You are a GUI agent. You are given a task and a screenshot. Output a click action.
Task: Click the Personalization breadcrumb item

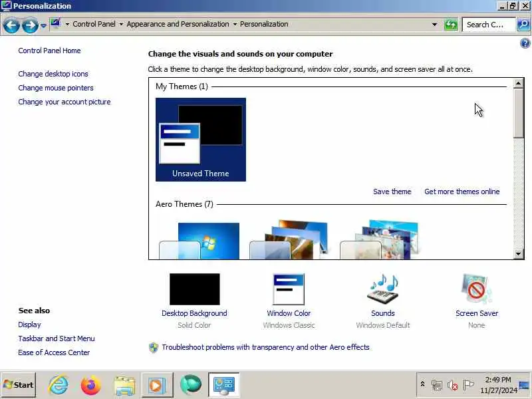coord(264,24)
